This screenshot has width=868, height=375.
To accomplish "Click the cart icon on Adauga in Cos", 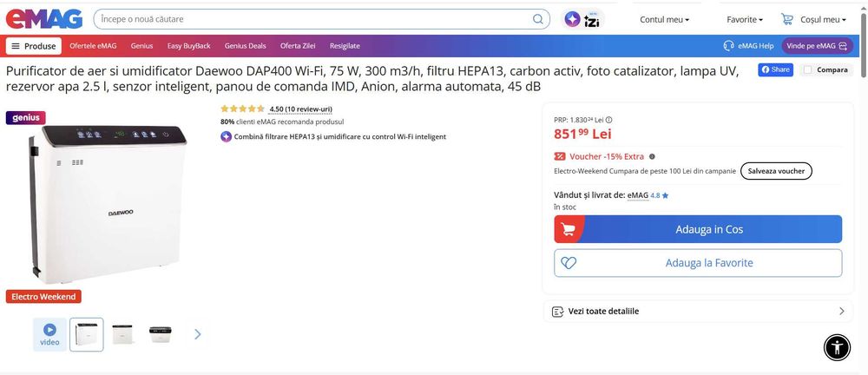I will [568, 229].
